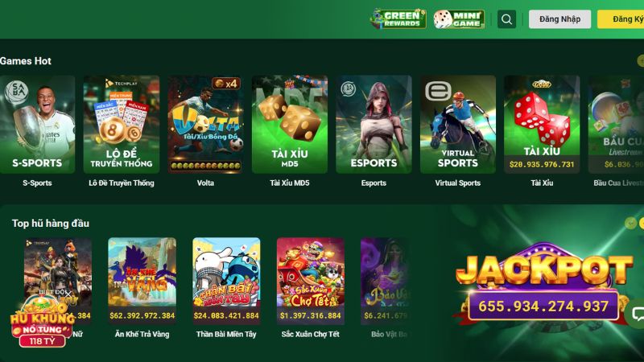644x362 pixels.
Task: Open the Tài Xỉu MD5 card
Action: [290, 125]
